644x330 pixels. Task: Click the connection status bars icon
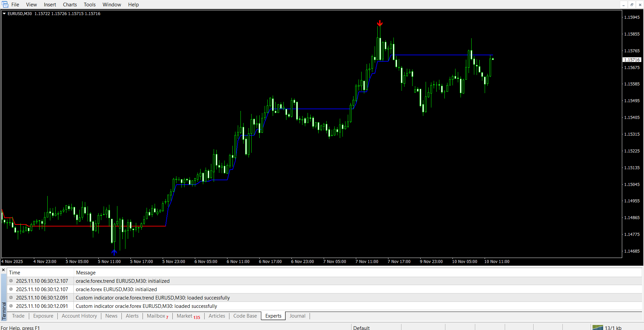598,327
